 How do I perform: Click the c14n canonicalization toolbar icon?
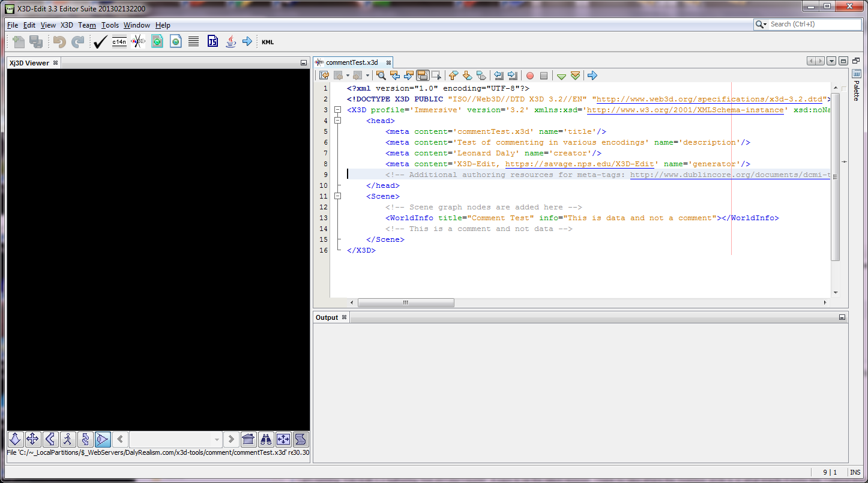[119, 42]
